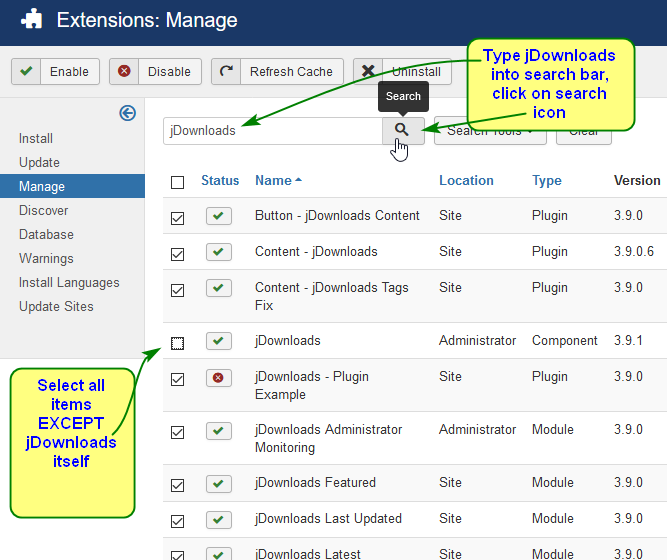Image resolution: width=667 pixels, height=560 pixels.
Task: Click the Extensions puzzle icon in header
Action: [31, 20]
